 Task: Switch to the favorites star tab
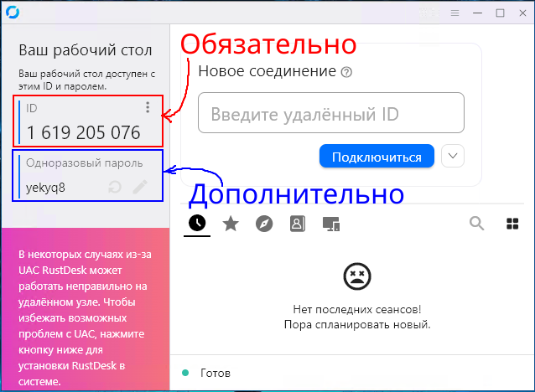[230, 223]
